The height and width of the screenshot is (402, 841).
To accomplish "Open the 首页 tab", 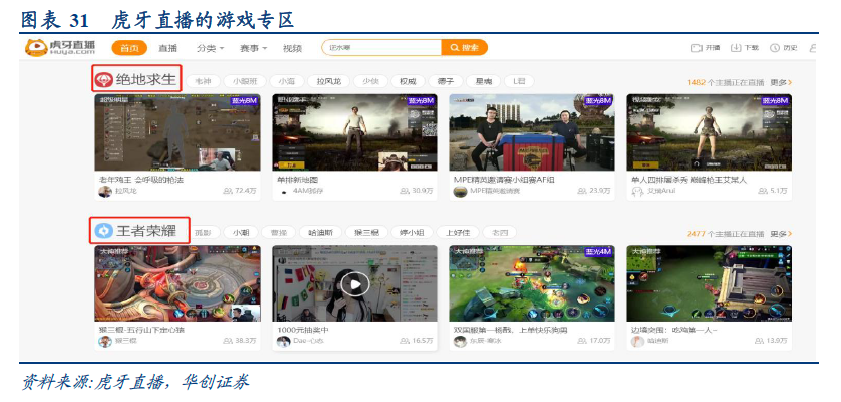I will pyautogui.click(x=129, y=48).
